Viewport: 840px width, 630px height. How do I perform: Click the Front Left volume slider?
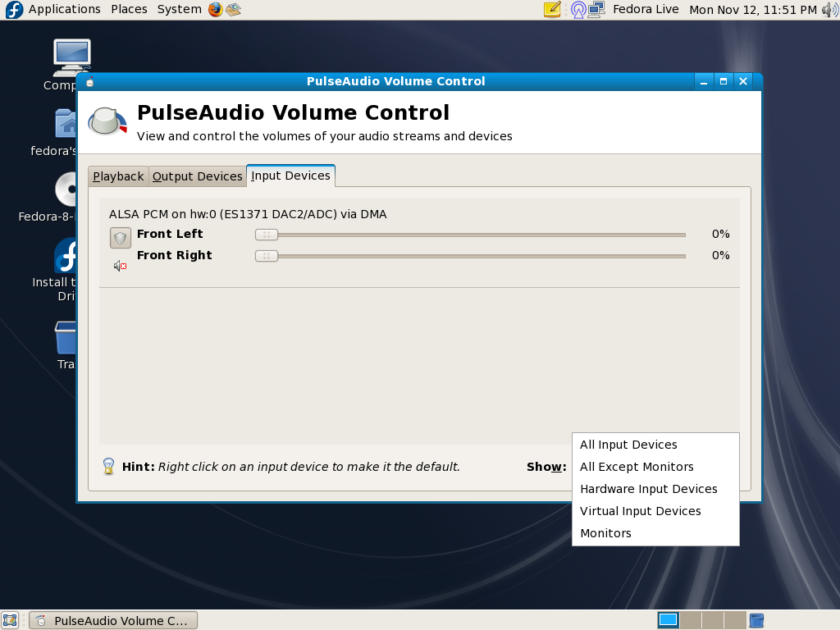coord(470,235)
